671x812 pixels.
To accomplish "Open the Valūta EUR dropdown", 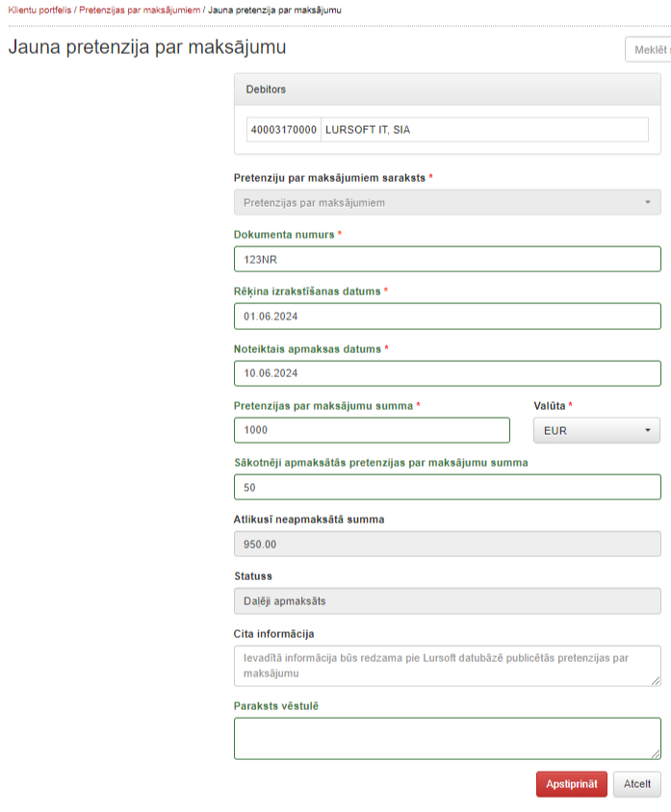I will (597, 430).
